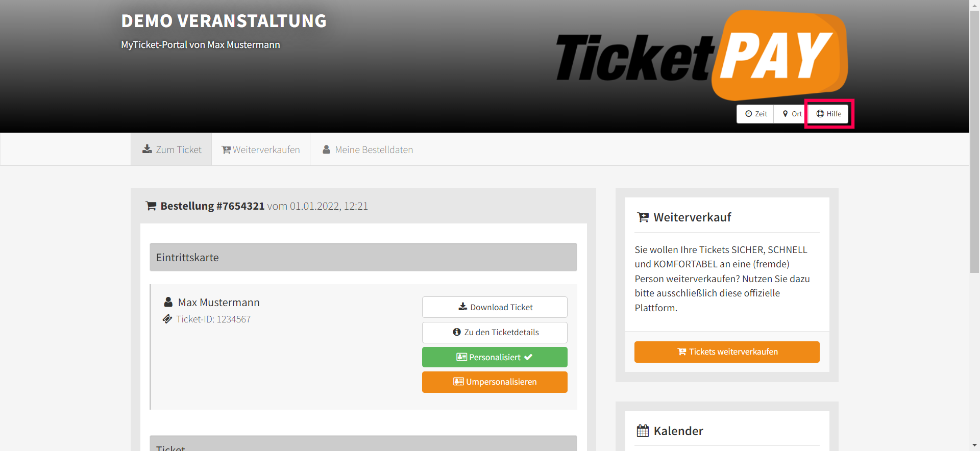Click the shopping cart icon beside Bestellung
980x451 pixels.
click(x=151, y=206)
